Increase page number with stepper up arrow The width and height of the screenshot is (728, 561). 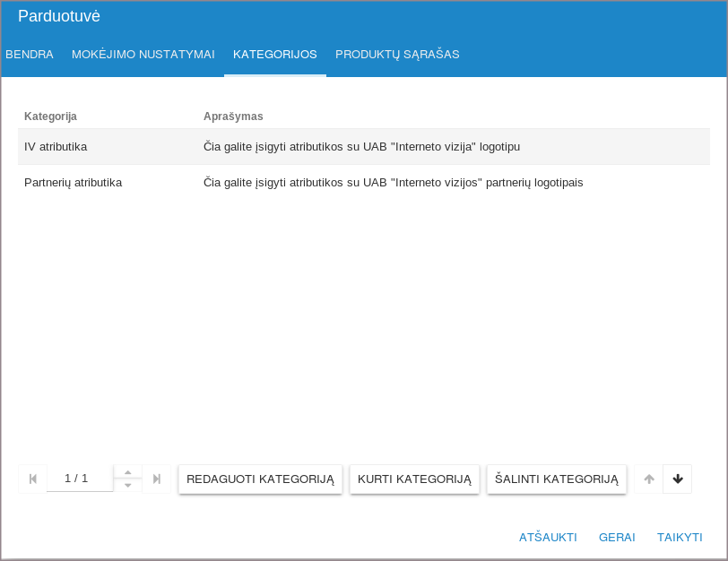pyautogui.click(x=127, y=471)
